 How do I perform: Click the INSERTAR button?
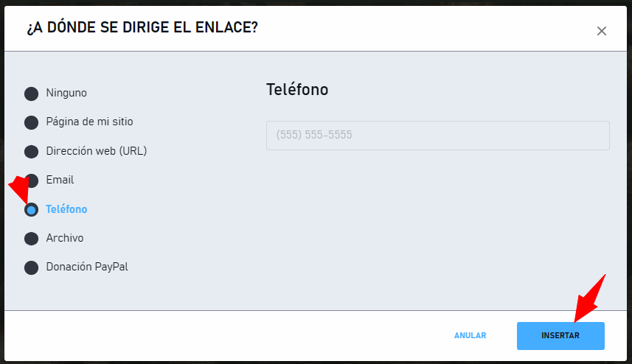point(560,336)
